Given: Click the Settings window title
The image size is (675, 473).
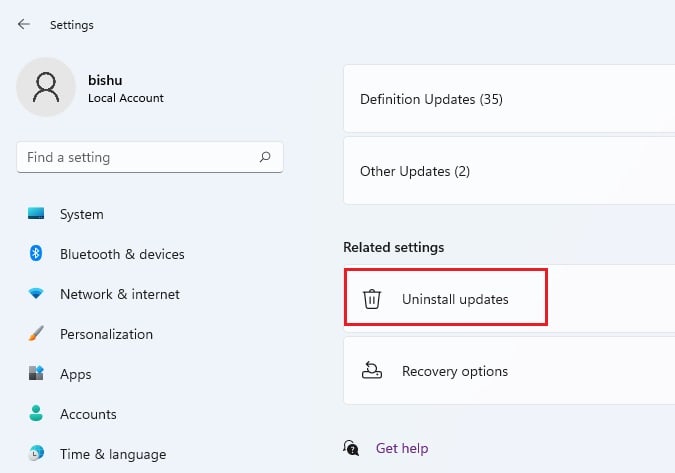Looking at the screenshot, I should click(72, 25).
